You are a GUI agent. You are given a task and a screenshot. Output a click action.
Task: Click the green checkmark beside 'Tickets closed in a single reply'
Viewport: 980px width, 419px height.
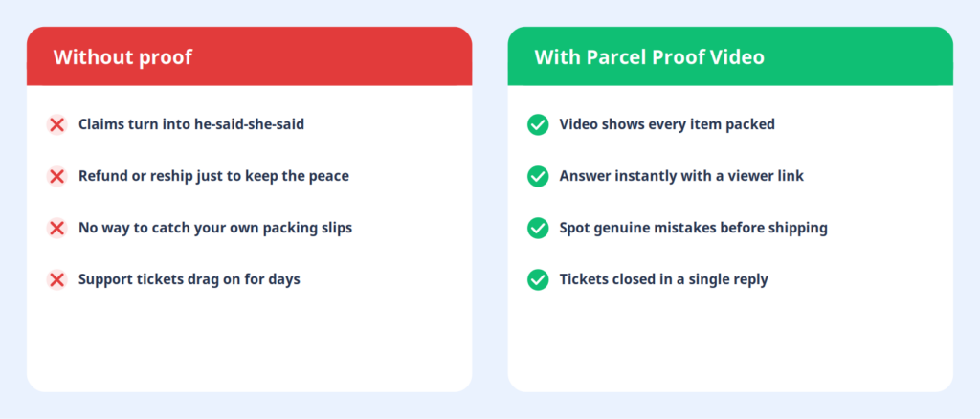coord(538,279)
